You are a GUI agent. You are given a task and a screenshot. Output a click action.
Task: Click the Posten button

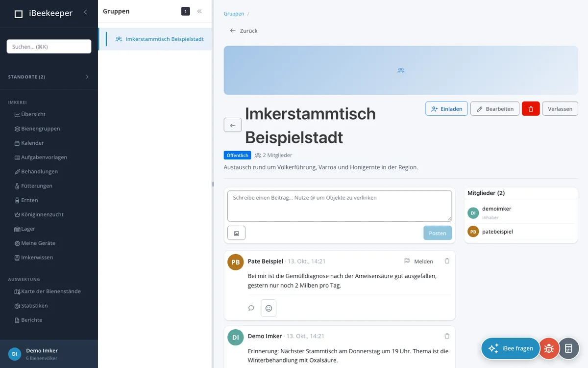tap(438, 233)
